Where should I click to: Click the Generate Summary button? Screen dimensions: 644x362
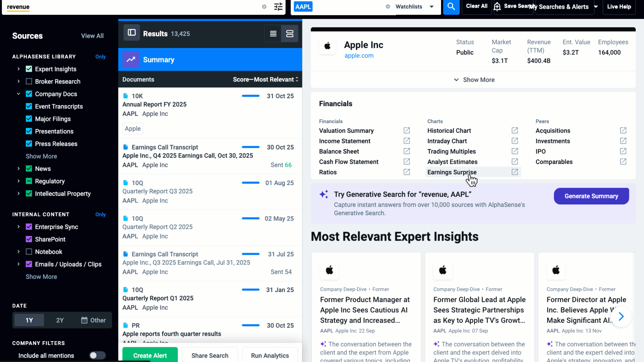[x=591, y=196]
